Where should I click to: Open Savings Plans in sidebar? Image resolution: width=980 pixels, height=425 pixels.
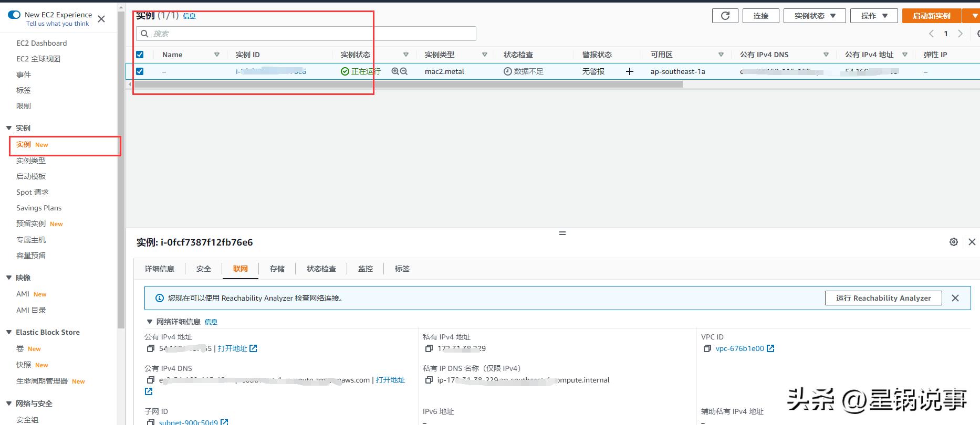39,208
